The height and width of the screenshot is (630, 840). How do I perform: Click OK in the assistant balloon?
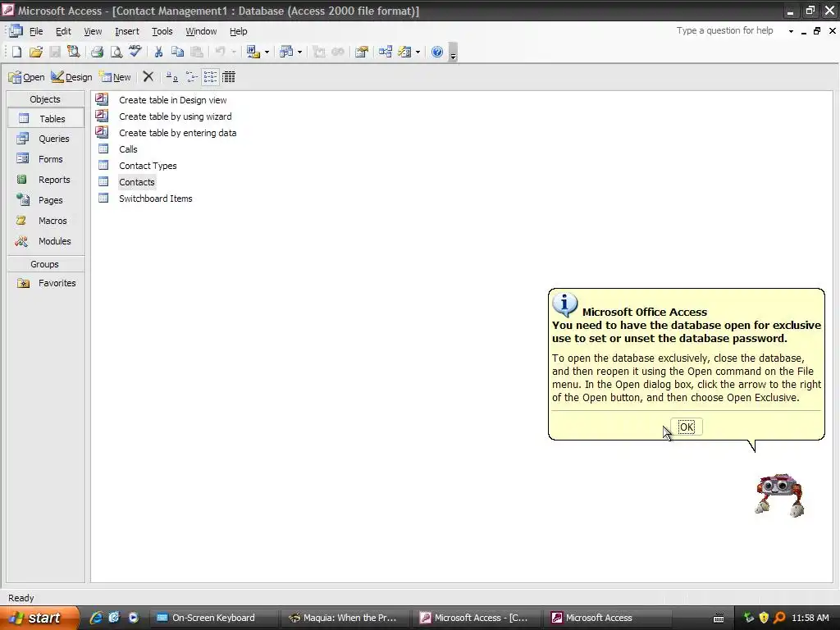click(687, 427)
